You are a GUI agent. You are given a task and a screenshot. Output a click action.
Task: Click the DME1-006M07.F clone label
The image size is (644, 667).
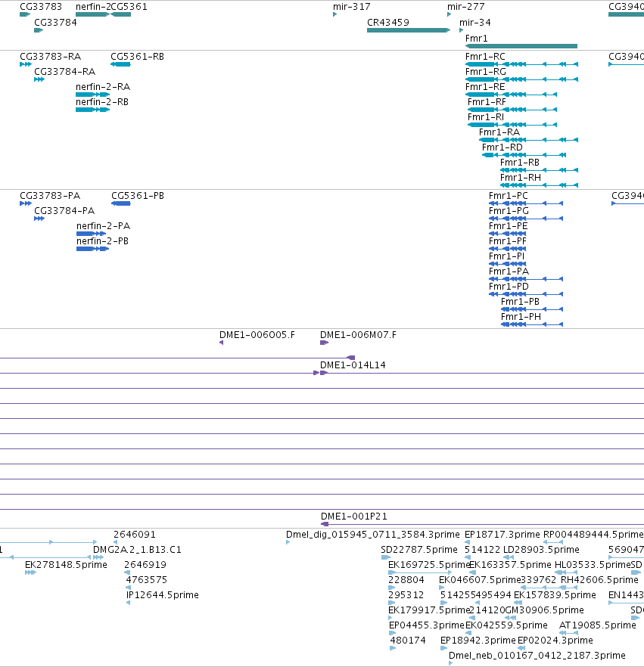point(358,335)
